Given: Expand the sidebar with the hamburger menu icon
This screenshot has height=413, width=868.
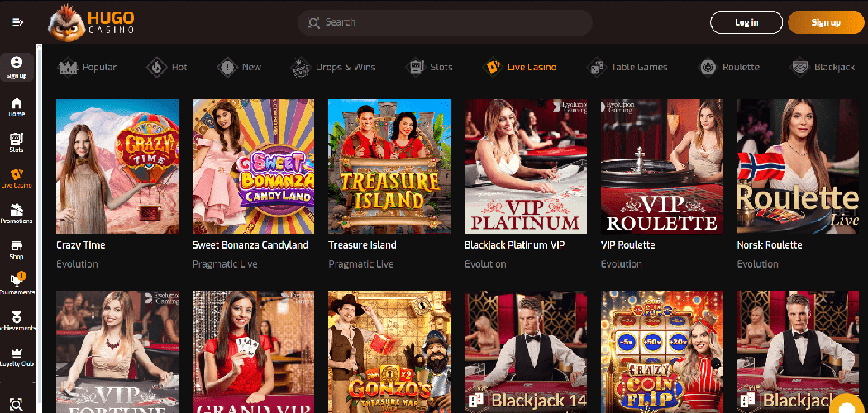Looking at the screenshot, I should pos(18,22).
